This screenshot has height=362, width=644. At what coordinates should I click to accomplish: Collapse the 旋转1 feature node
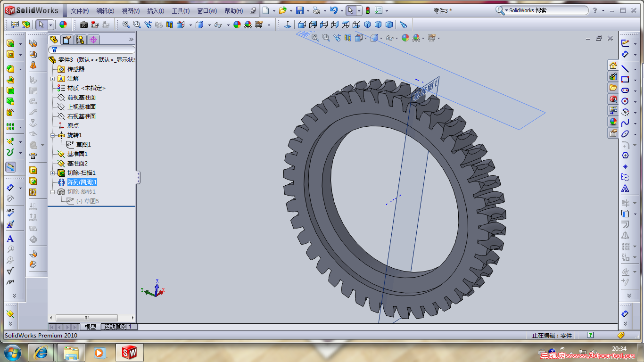click(53, 135)
